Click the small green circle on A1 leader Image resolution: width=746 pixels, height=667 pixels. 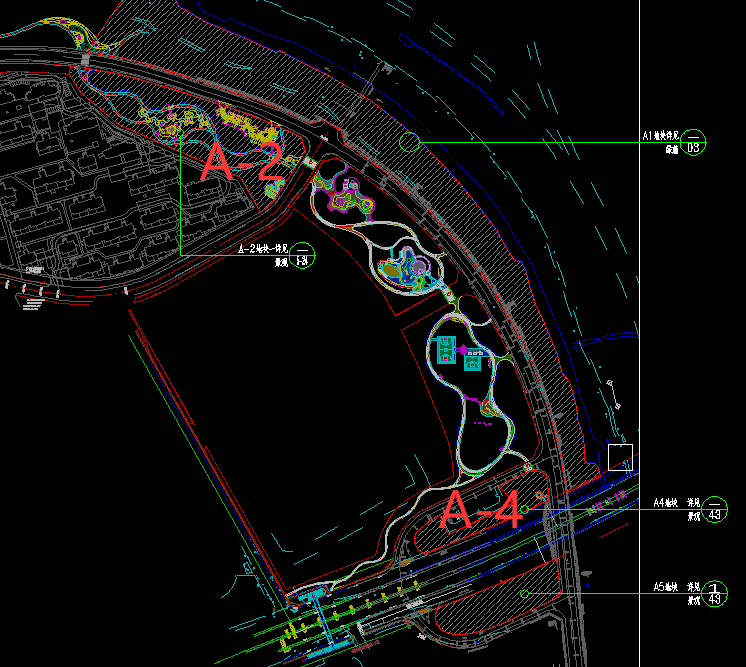[x=408, y=141]
